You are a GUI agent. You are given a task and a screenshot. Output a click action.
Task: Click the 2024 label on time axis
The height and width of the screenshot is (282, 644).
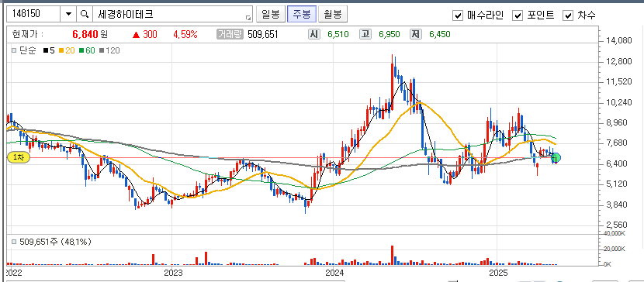coord(334,273)
